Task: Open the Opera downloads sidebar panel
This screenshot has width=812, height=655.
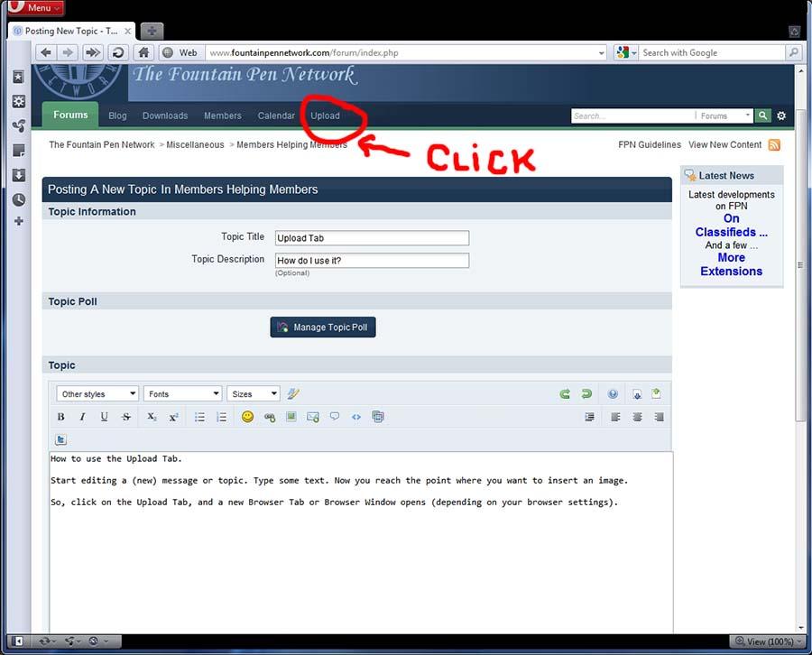Action: [x=18, y=175]
